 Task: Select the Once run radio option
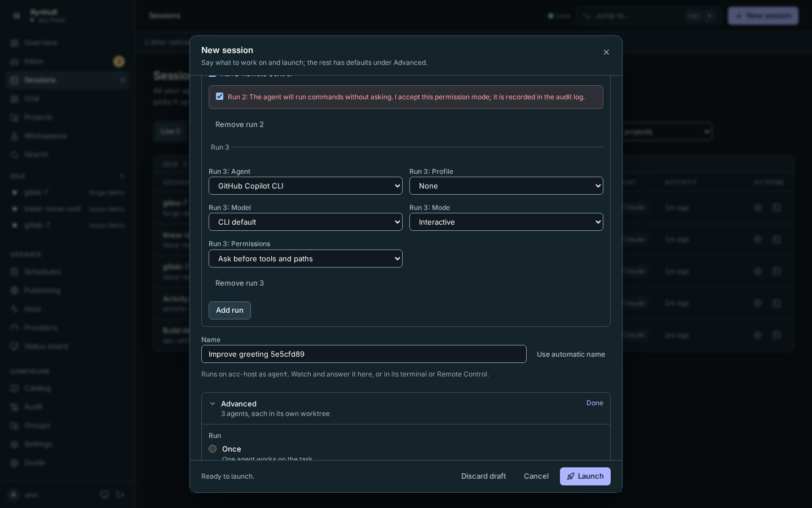tap(213, 449)
